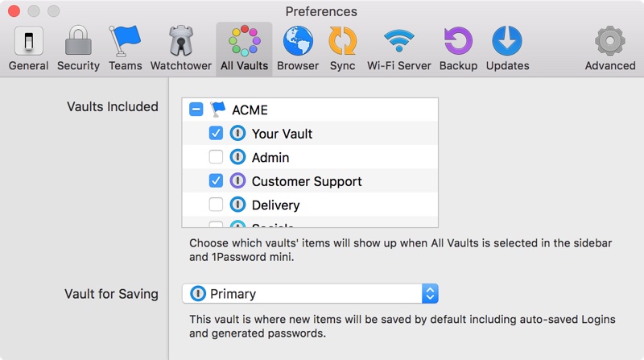Enable the Admin vault checkbox
Viewport: 644px width, 360px height.
pyautogui.click(x=216, y=158)
